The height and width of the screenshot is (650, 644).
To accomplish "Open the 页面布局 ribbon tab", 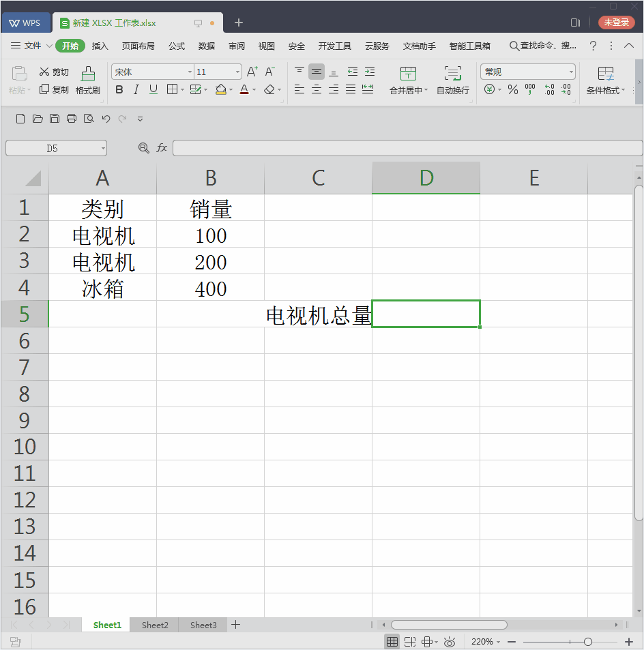I will point(138,46).
